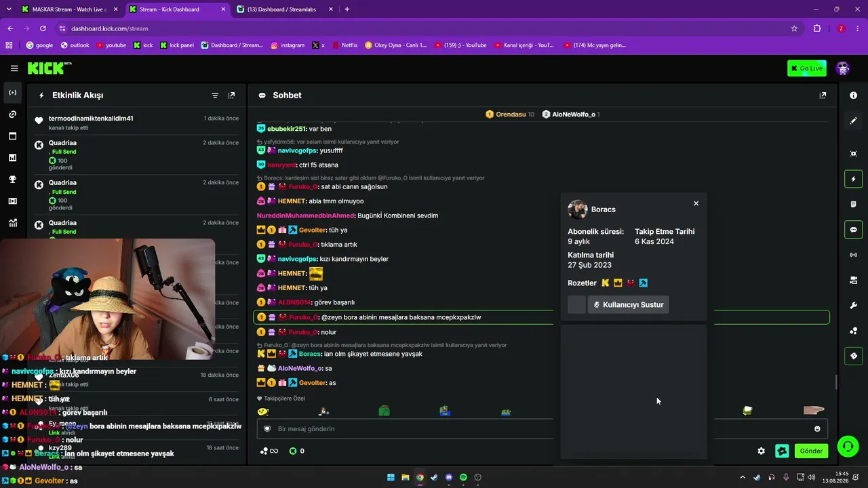
Task: Open the browser extensions menu
Action: (x=817, y=28)
